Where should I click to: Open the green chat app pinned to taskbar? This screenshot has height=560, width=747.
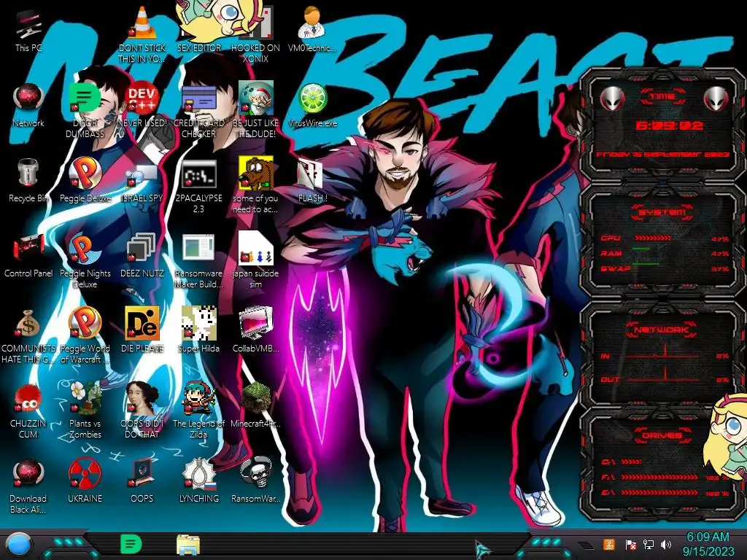point(131,544)
